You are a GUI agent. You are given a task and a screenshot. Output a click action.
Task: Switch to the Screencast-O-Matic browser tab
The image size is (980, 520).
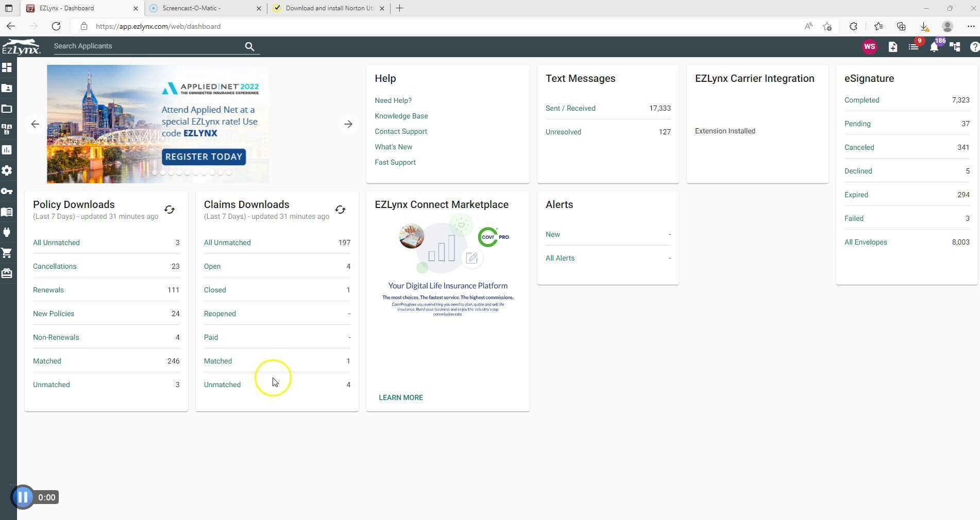coord(196,8)
